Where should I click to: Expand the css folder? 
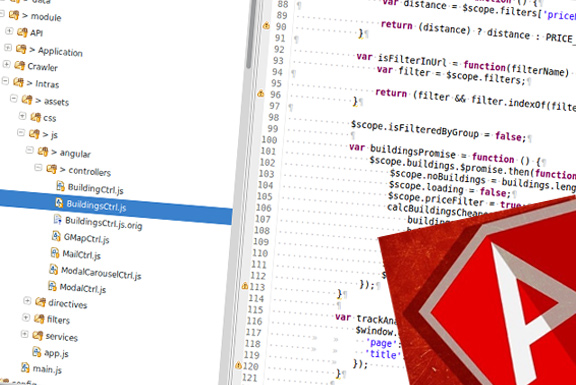pyautogui.click(x=22, y=116)
